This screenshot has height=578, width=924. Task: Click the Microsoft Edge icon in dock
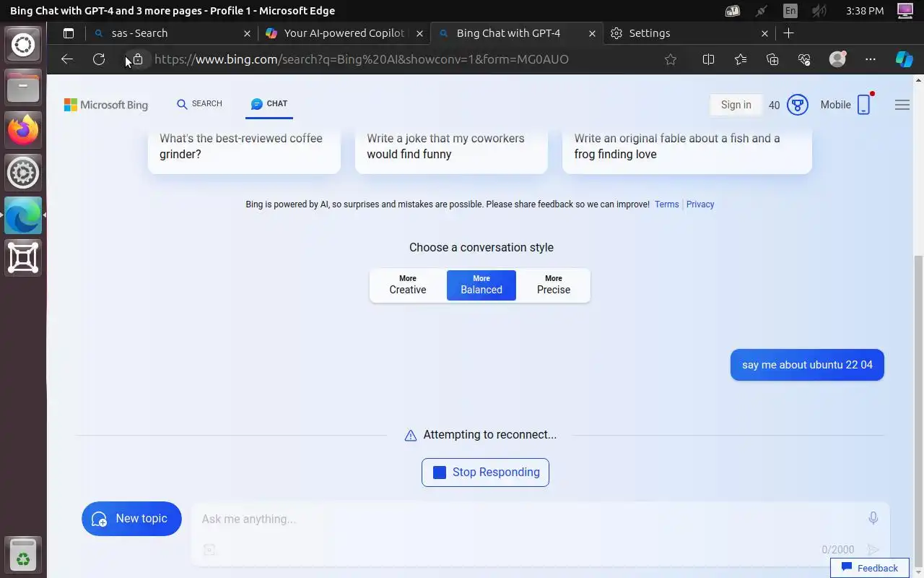coord(23,215)
